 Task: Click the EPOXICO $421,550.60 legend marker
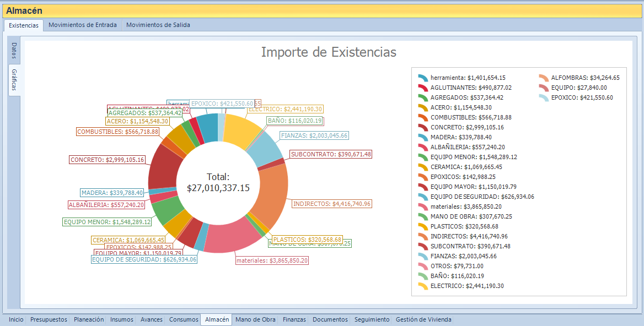coord(544,97)
